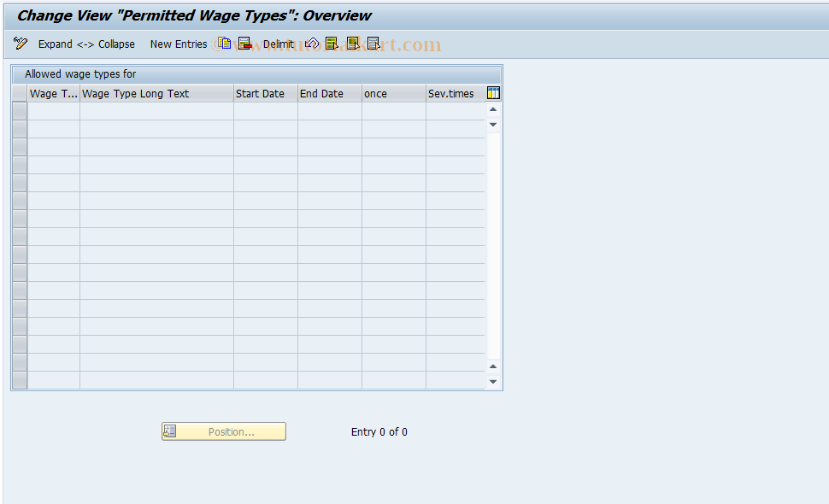
Task: Click the 'Entry 0 of 0' text
Action: [x=379, y=431]
